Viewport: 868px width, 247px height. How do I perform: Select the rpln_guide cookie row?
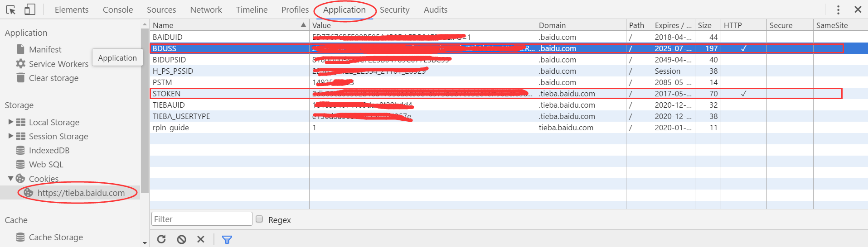point(509,128)
